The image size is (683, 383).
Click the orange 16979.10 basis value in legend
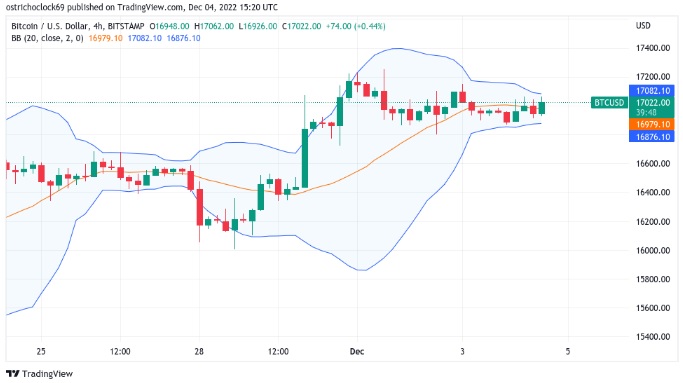coord(105,38)
